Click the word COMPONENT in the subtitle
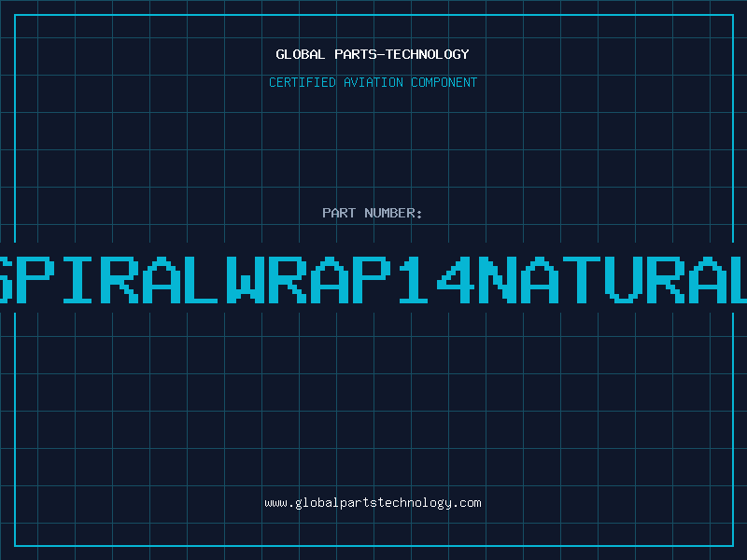The width and height of the screenshot is (747, 560). pyautogui.click(x=444, y=83)
